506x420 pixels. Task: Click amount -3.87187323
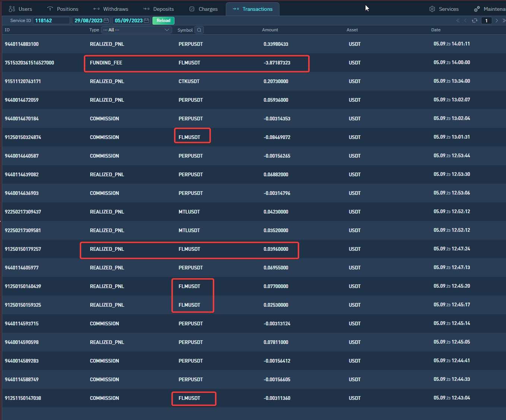click(x=277, y=63)
